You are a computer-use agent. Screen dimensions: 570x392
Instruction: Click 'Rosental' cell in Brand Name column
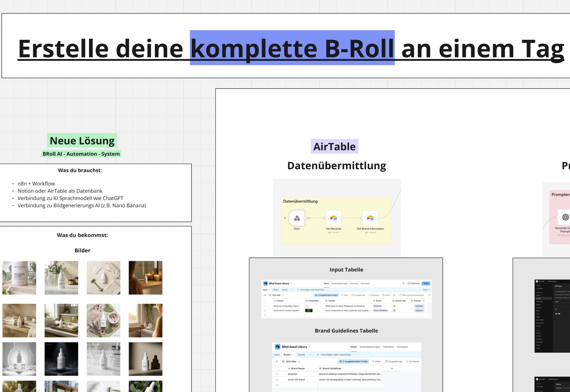tap(292, 374)
